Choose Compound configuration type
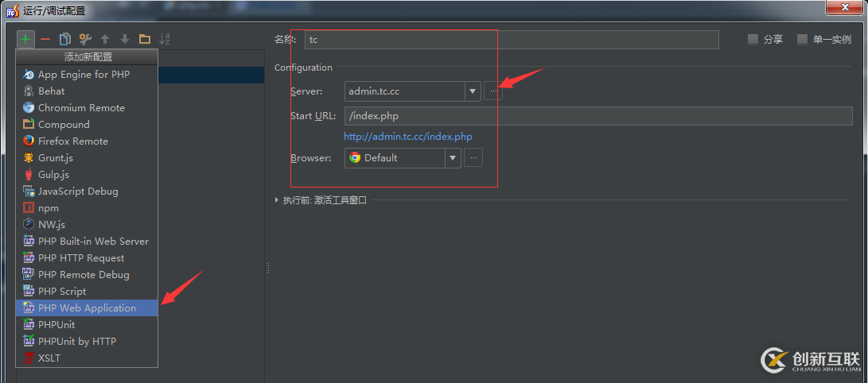This screenshot has height=383, width=868. [x=87, y=124]
